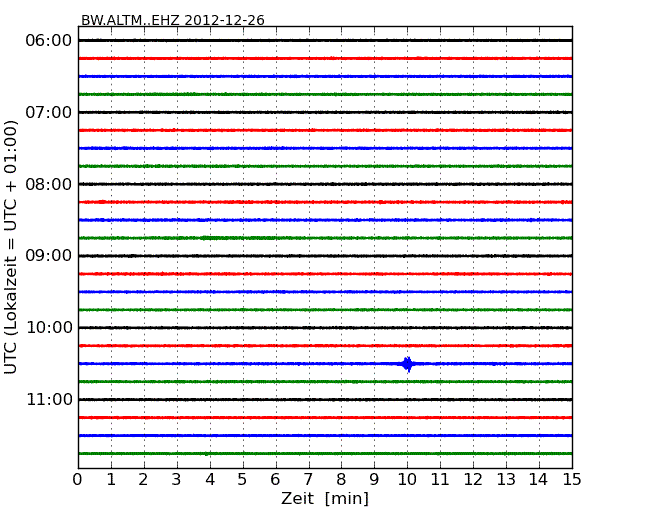
Task: Select x-axis tick label 5
Action: point(243,480)
